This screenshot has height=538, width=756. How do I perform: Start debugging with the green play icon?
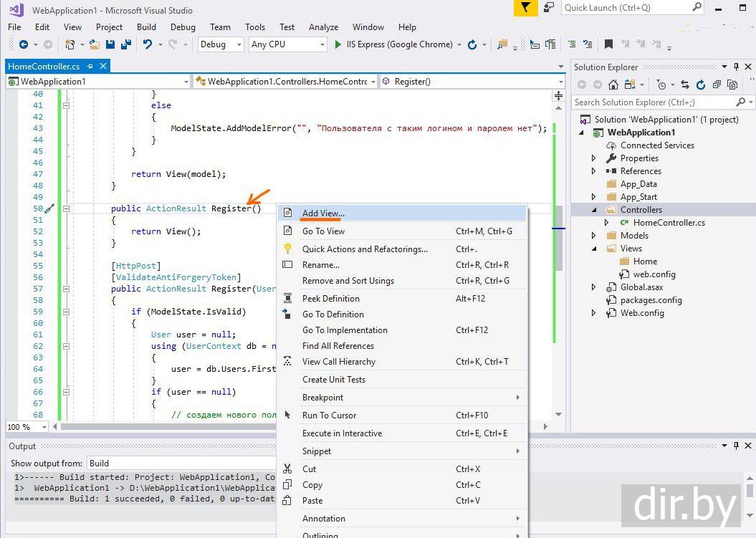click(338, 44)
